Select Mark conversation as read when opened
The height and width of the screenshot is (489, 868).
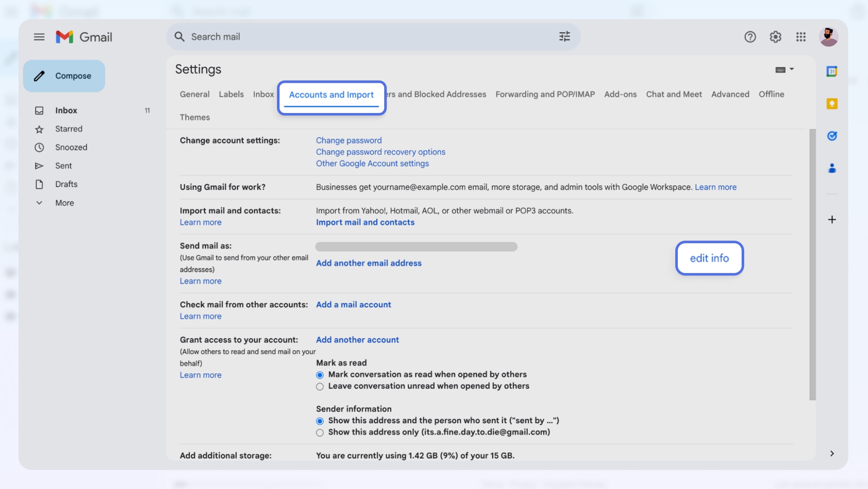(320, 375)
